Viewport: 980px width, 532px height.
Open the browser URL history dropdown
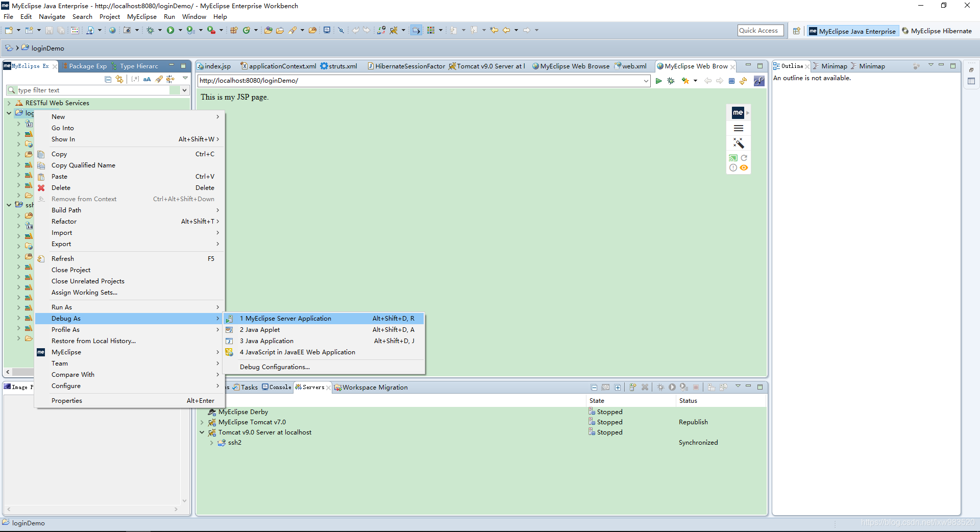(646, 81)
